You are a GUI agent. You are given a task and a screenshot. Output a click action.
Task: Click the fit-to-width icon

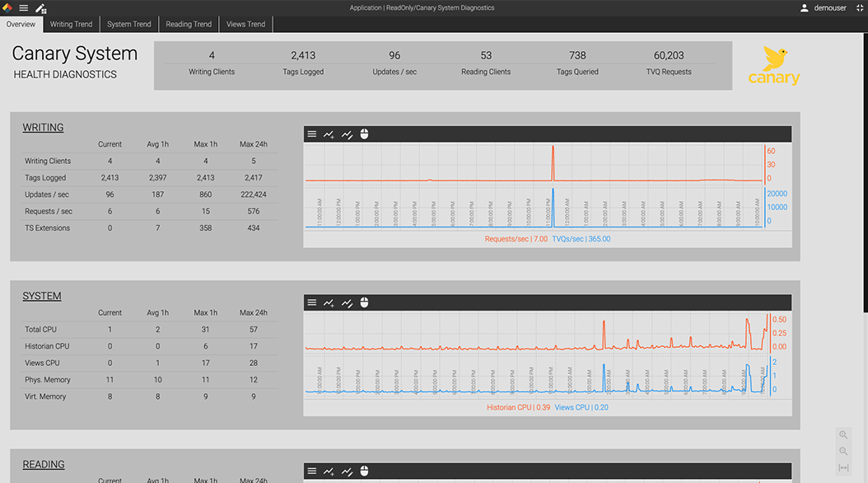(x=843, y=467)
